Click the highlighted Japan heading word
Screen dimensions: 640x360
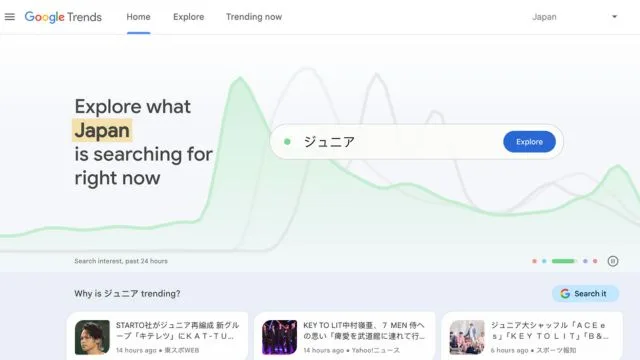coord(102,130)
